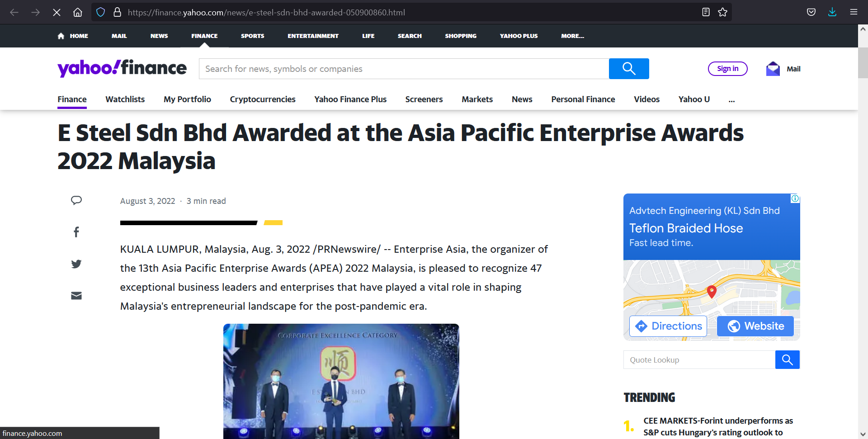Open the Screeners tab
The width and height of the screenshot is (868, 439).
click(424, 99)
